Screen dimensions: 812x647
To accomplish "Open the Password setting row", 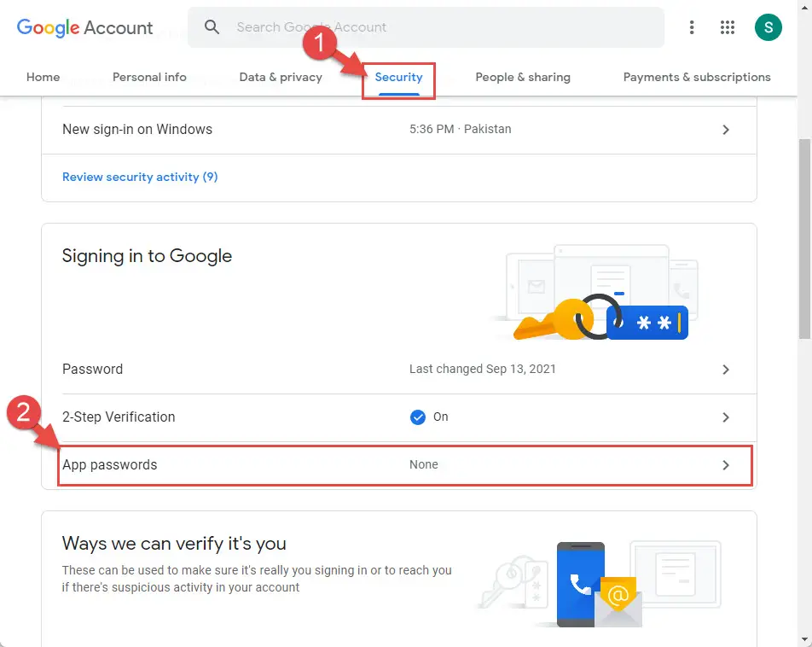I will click(399, 370).
